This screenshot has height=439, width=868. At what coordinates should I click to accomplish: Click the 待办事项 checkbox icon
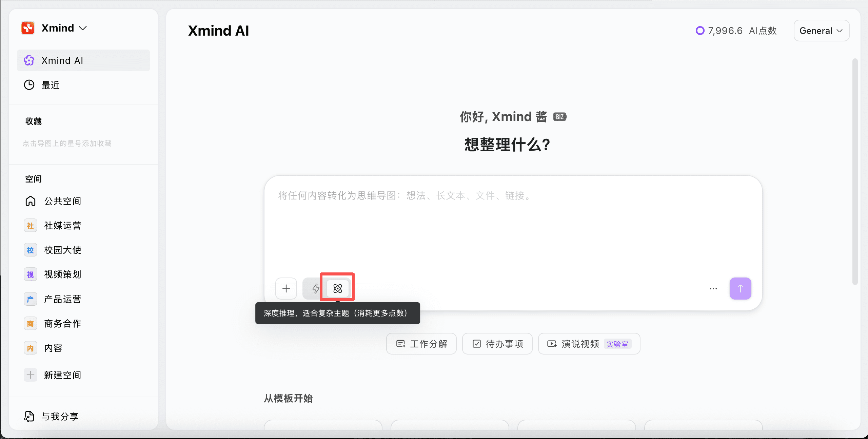tap(477, 344)
